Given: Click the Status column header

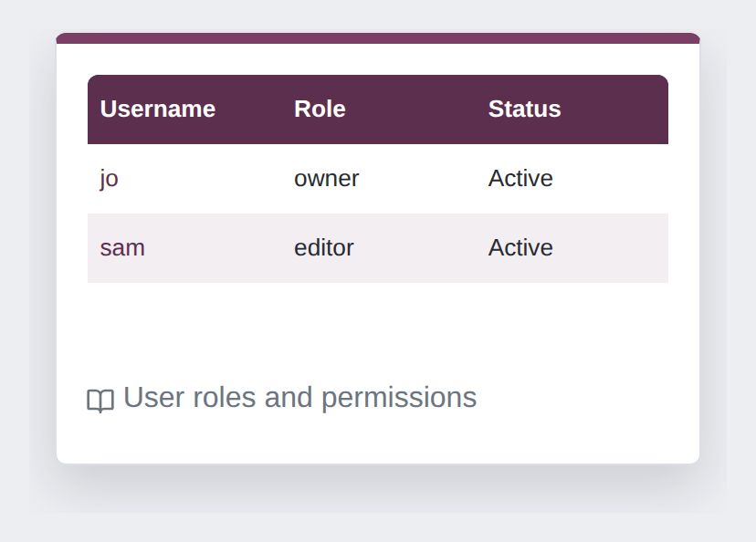Looking at the screenshot, I should click(x=572, y=109).
